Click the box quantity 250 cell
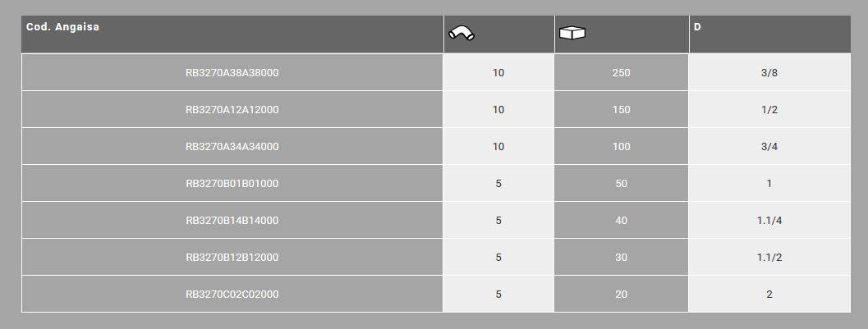The height and width of the screenshot is (329, 868). point(622,73)
